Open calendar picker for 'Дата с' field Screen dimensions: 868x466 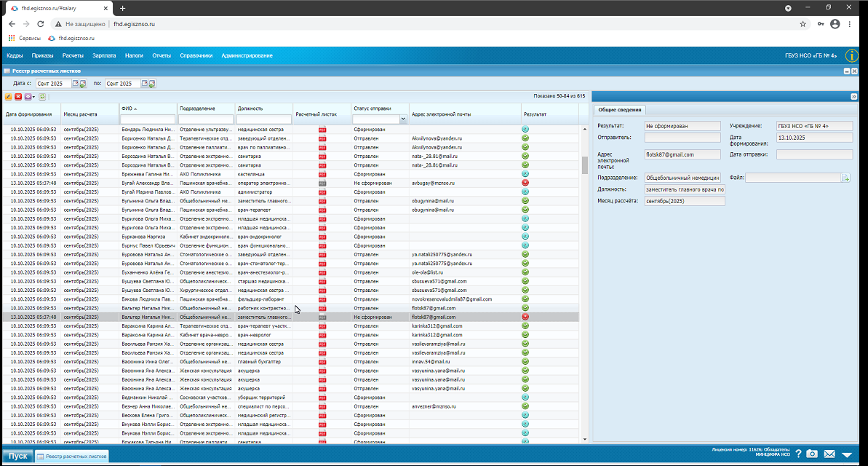tap(75, 84)
